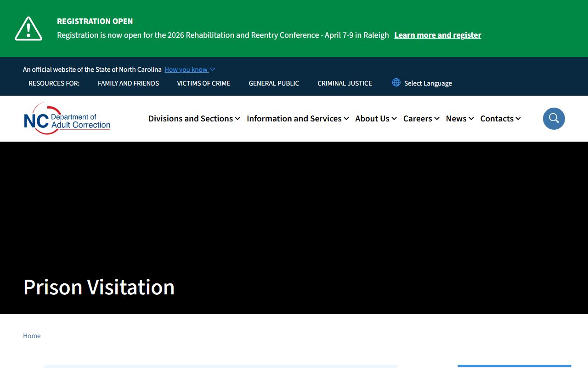Expand the About Us menu

(x=375, y=119)
